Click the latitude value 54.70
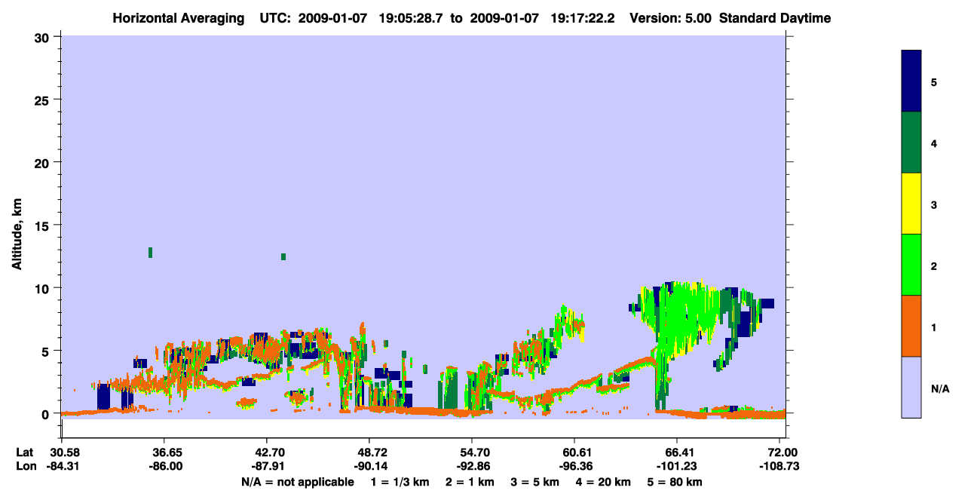Image resolution: width=980 pixels, height=503 pixels. pyautogui.click(x=472, y=452)
